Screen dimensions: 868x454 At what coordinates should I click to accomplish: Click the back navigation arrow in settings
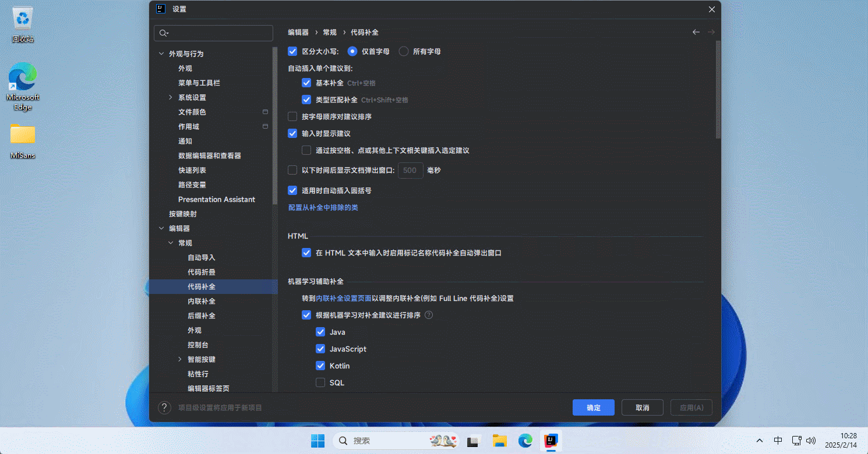coord(696,33)
